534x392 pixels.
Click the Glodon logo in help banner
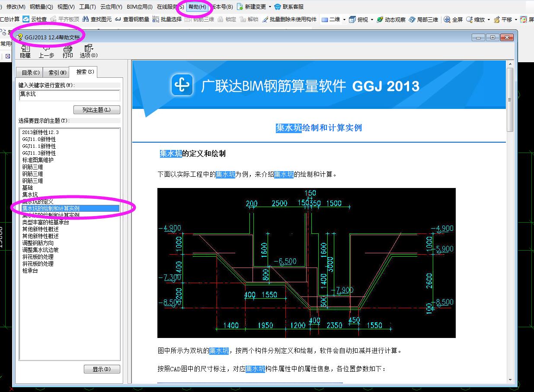point(182,85)
